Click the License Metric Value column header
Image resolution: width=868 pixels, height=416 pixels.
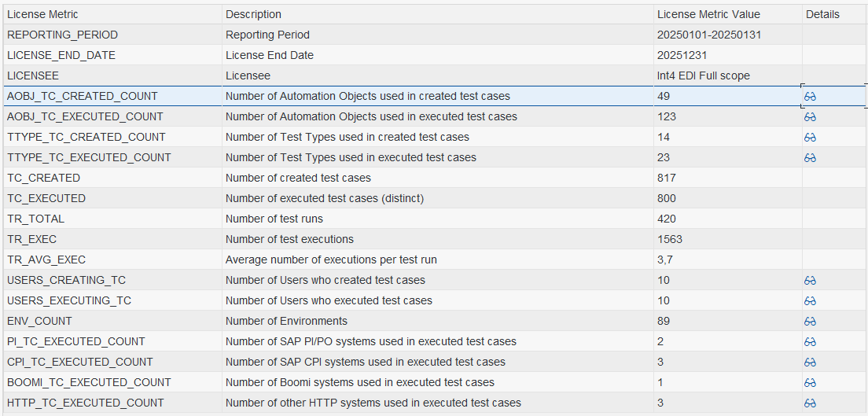coord(728,14)
